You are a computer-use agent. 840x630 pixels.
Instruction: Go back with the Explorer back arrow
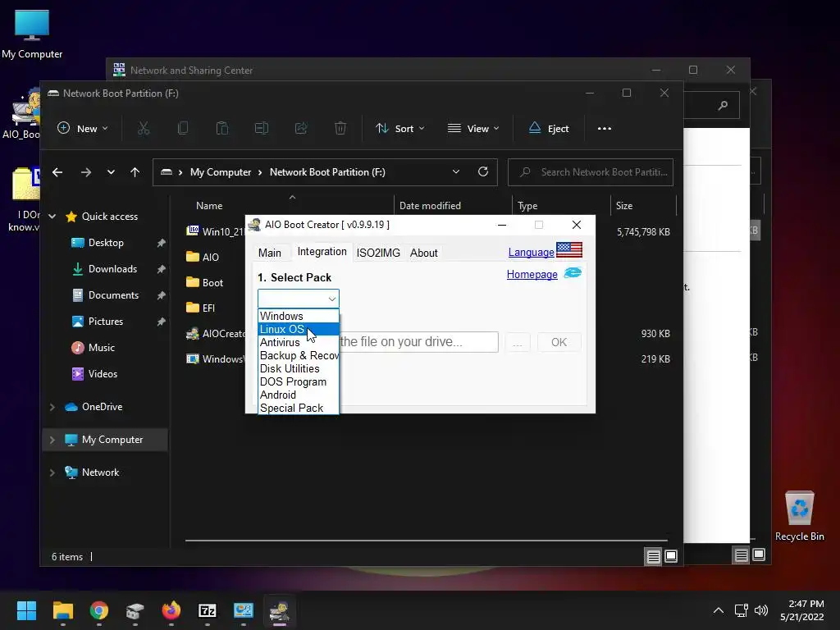point(57,172)
